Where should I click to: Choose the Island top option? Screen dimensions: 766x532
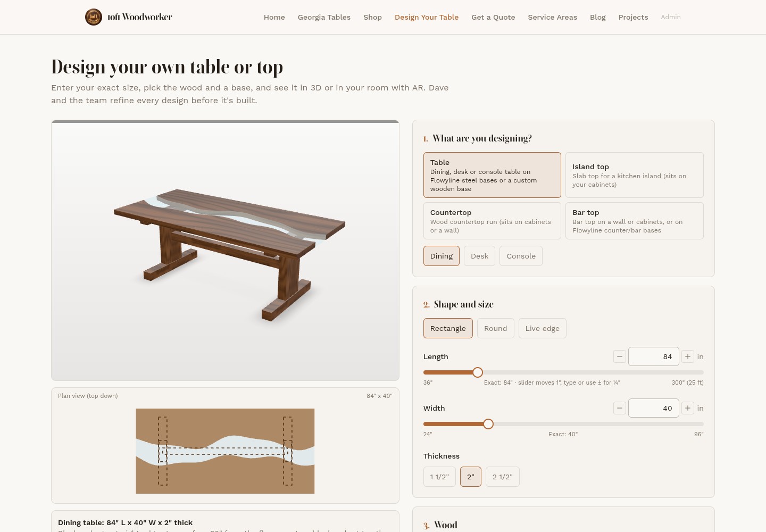pos(634,175)
